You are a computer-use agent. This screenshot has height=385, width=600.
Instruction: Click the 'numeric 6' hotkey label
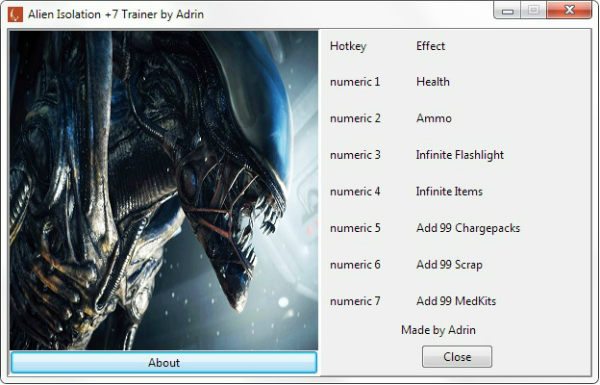point(355,264)
